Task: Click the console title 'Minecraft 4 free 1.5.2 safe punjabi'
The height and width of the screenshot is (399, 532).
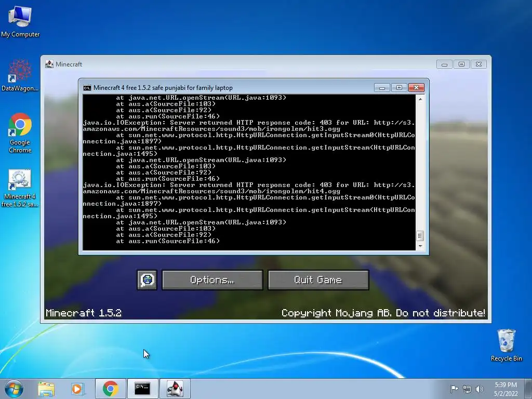Action: coord(163,88)
